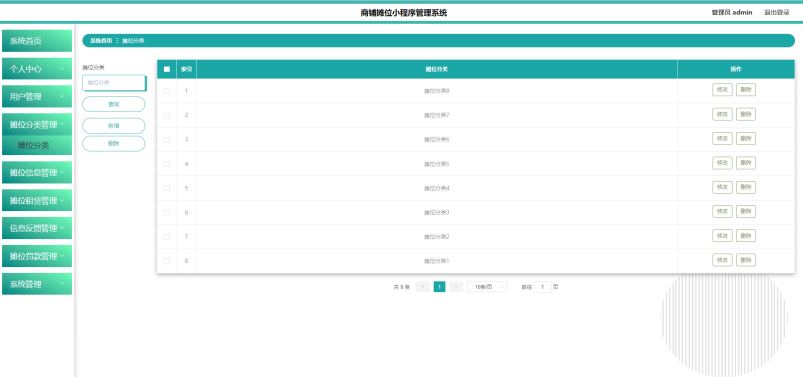Image resolution: width=803 pixels, height=377 pixels.
Task: Select page 1 in pagination
Action: [x=439, y=287]
